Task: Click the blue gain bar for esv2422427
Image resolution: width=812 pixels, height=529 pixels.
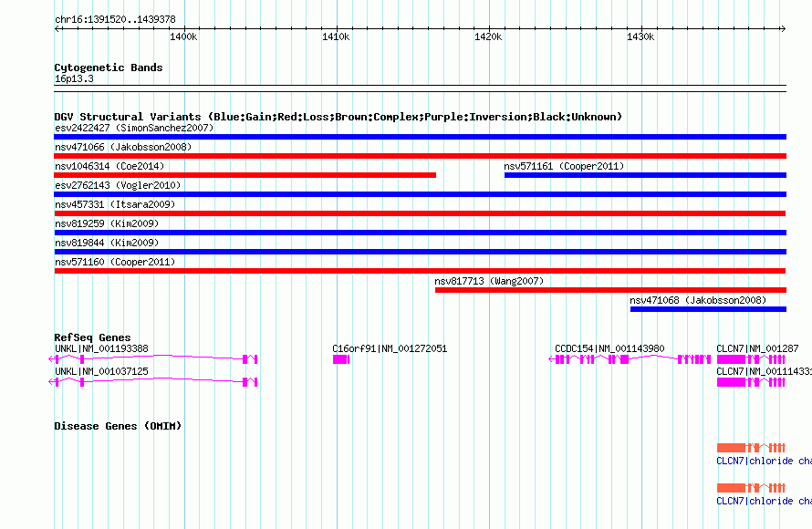Action: point(420,137)
